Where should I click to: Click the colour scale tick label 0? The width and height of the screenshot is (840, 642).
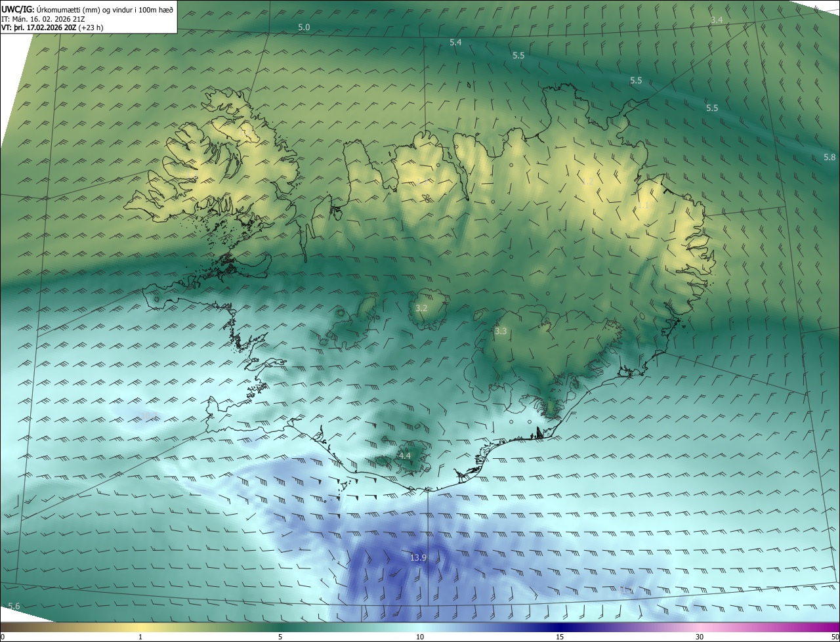click(3, 637)
